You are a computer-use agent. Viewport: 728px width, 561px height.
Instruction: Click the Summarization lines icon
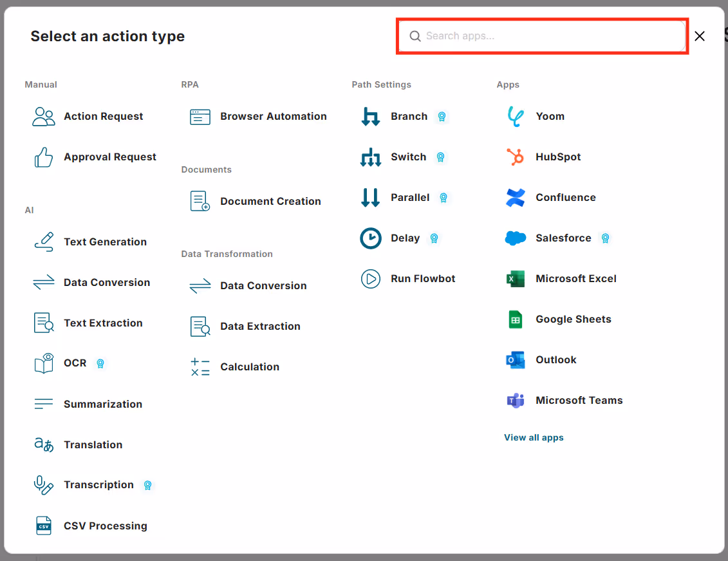coord(44,404)
